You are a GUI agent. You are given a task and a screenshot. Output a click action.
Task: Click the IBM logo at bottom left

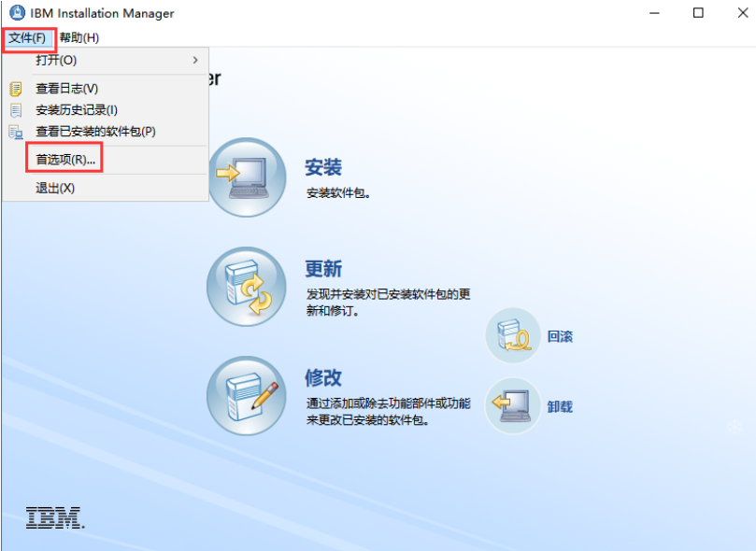(x=54, y=517)
